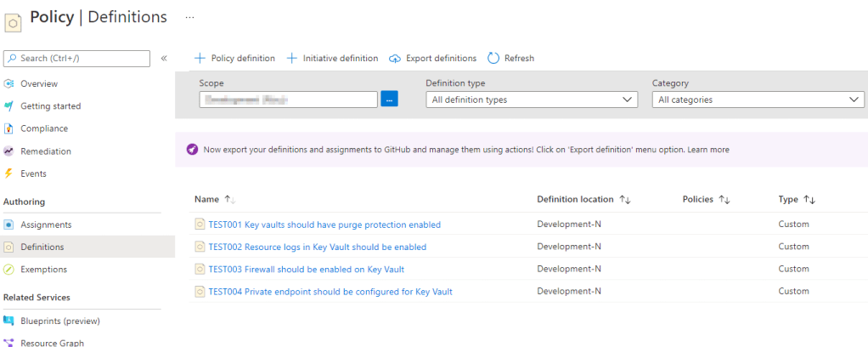Click the Export definitions cloud icon
The height and width of the screenshot is (347, 868).
click(x=395, y=58)
